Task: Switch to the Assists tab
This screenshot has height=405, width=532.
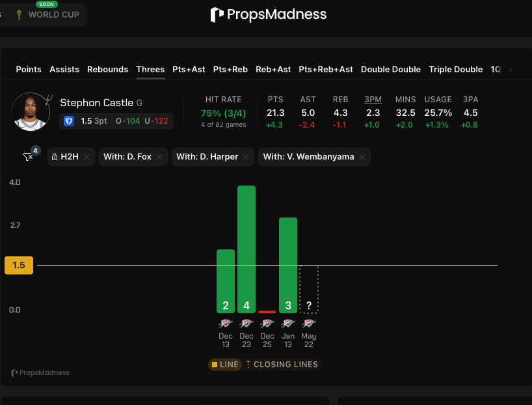Action: (x=64, y=69)
